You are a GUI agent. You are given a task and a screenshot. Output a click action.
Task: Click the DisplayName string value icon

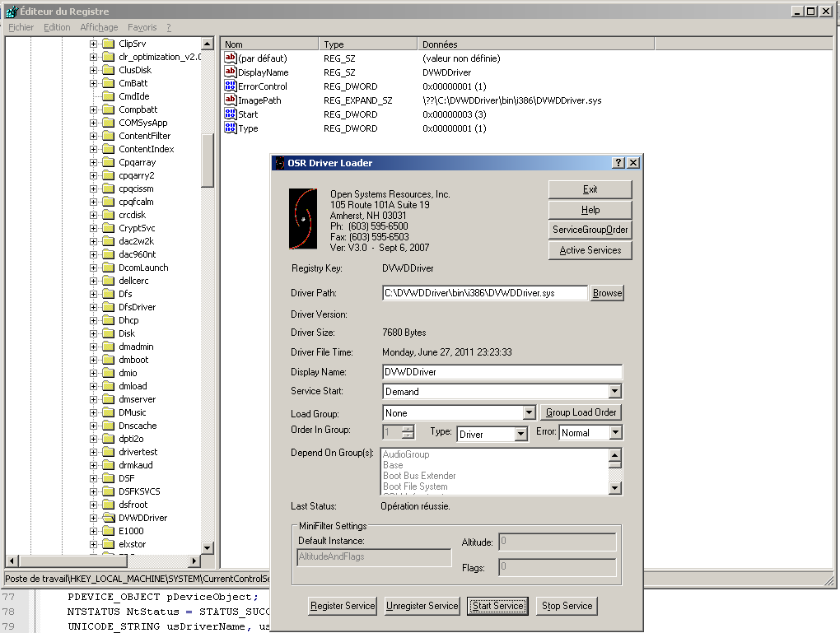click(x=231, y=72)
